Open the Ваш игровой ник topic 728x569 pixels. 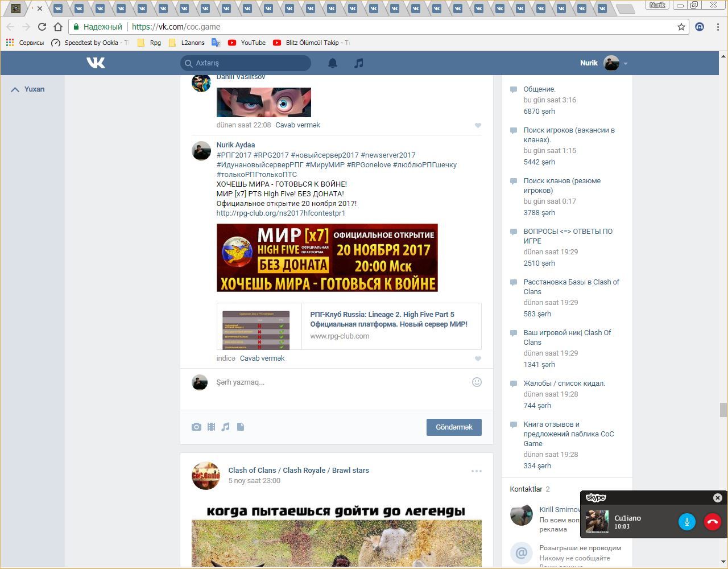point(567,337)
